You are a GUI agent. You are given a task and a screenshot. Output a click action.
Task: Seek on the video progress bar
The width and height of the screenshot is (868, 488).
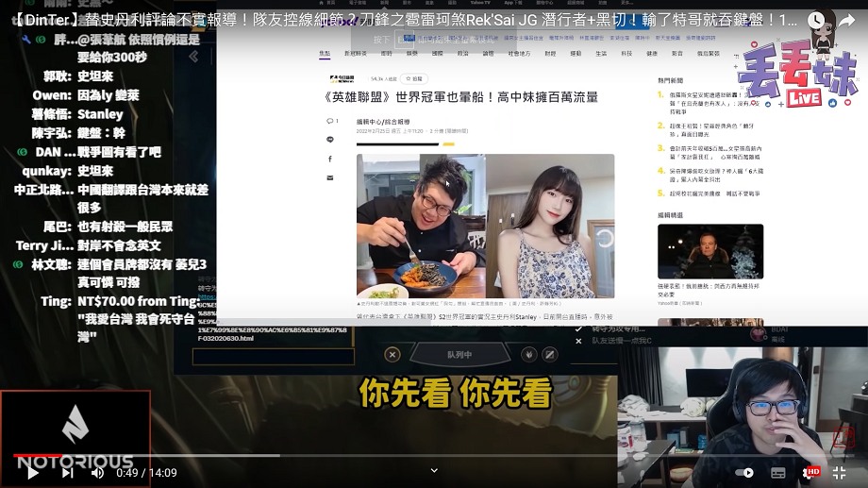[x=434, y=455]
